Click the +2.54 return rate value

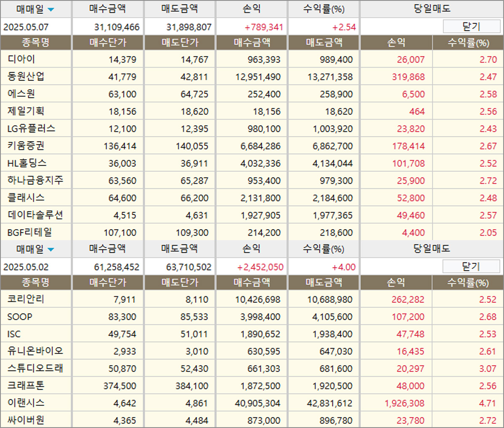[x=344, y=27]
